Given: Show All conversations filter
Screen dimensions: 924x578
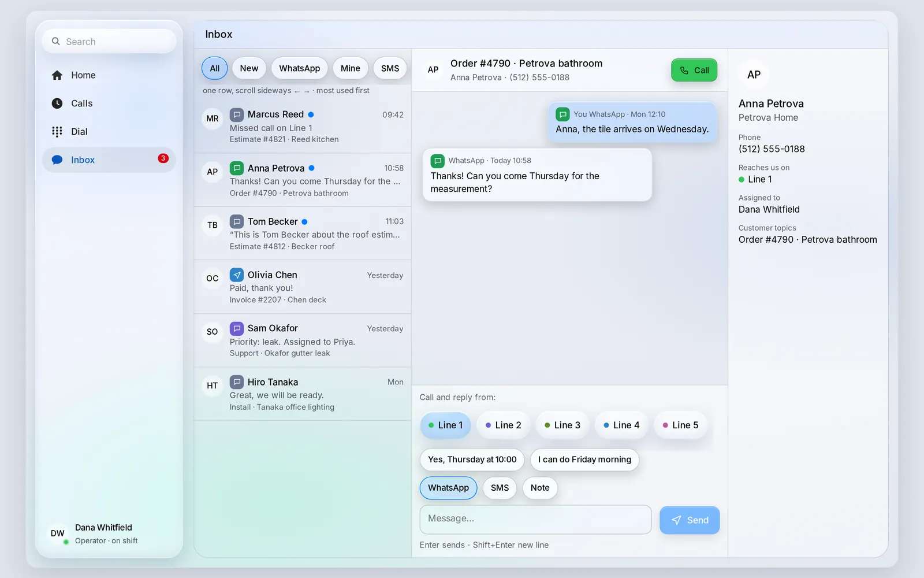Looking at the screenshot, I should coord(215,68).
